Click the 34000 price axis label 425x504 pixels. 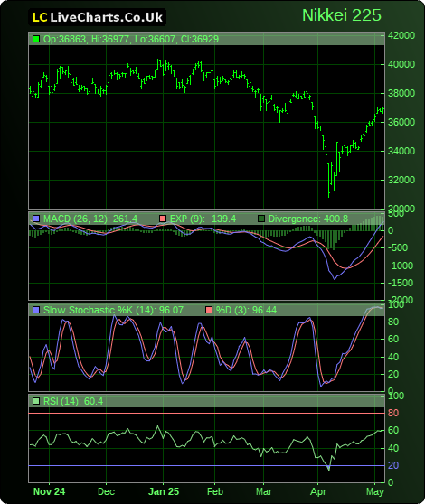(401, 151)
